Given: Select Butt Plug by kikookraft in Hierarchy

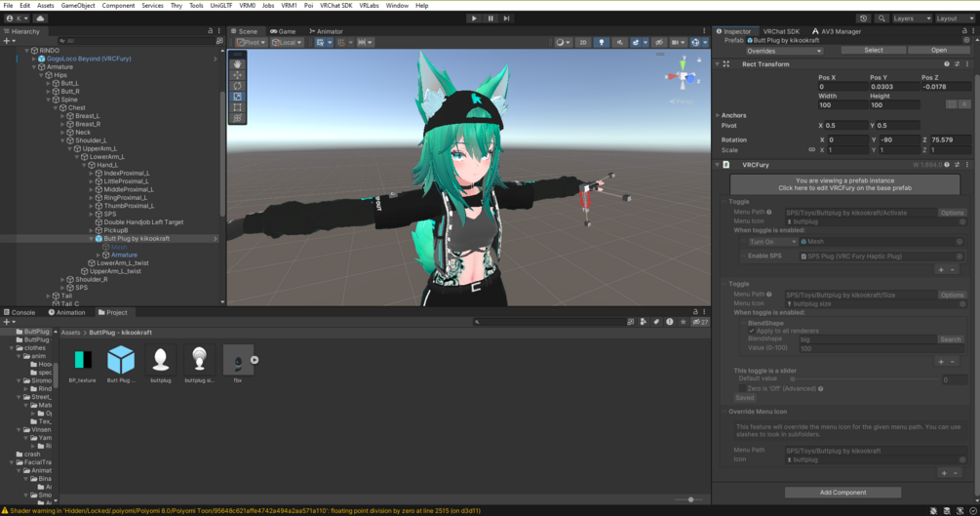Looking at the screenshot, I should (137, 239).
